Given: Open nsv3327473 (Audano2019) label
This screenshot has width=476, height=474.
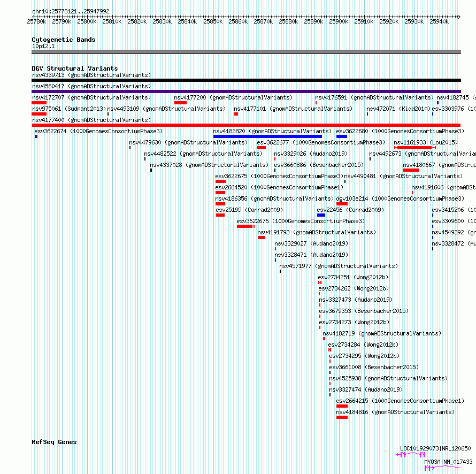Looking at the screenshot, I should coord(356,300).
